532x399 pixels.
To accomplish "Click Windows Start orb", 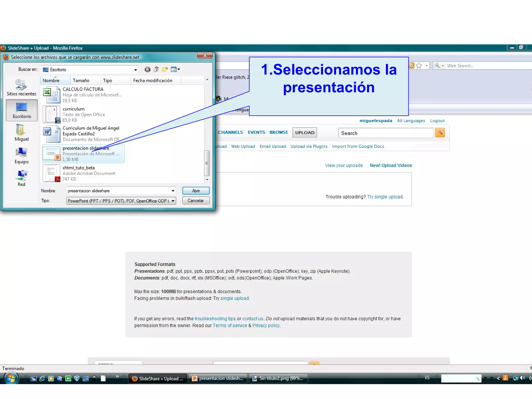I will point(11,378).
